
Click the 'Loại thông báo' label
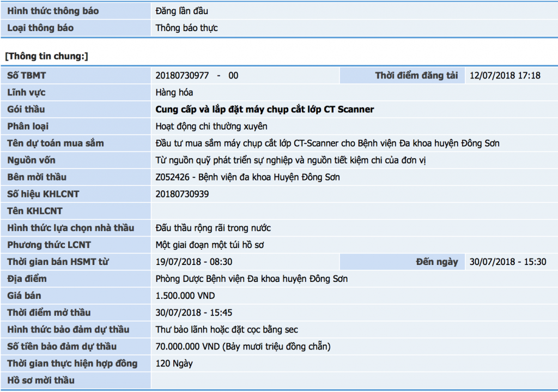pos(40,28)
